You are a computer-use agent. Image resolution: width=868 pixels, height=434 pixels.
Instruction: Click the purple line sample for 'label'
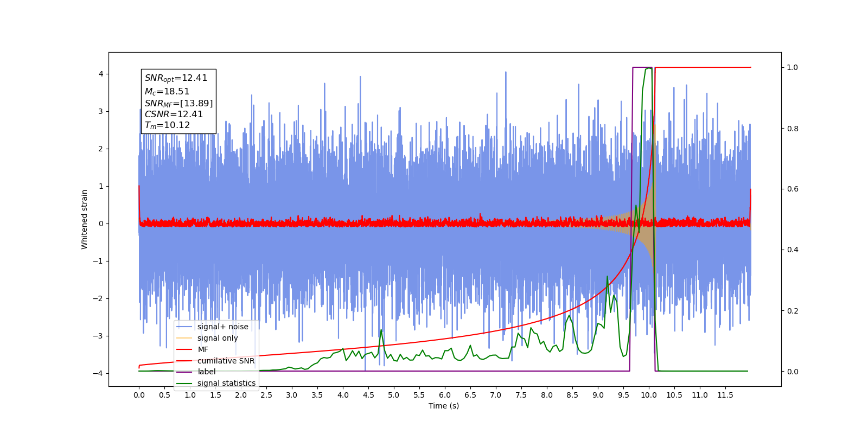pyautogui.click(x=184, y=372)
